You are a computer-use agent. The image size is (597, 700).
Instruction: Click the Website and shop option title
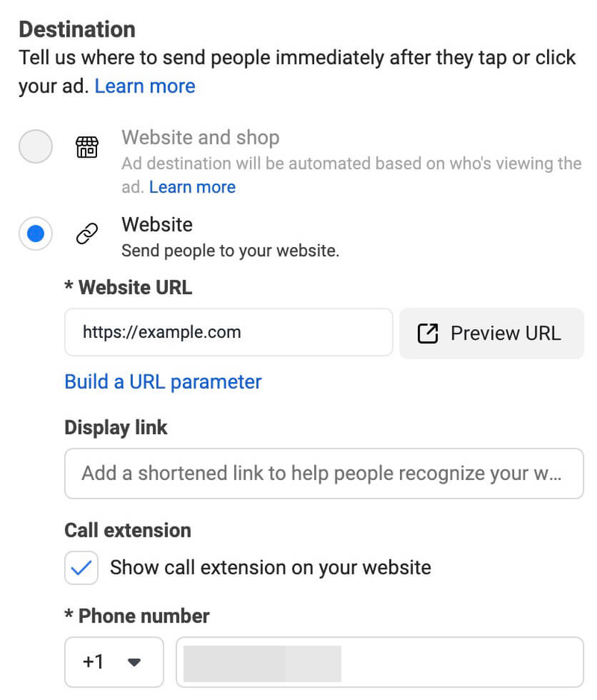pos(201,137)
